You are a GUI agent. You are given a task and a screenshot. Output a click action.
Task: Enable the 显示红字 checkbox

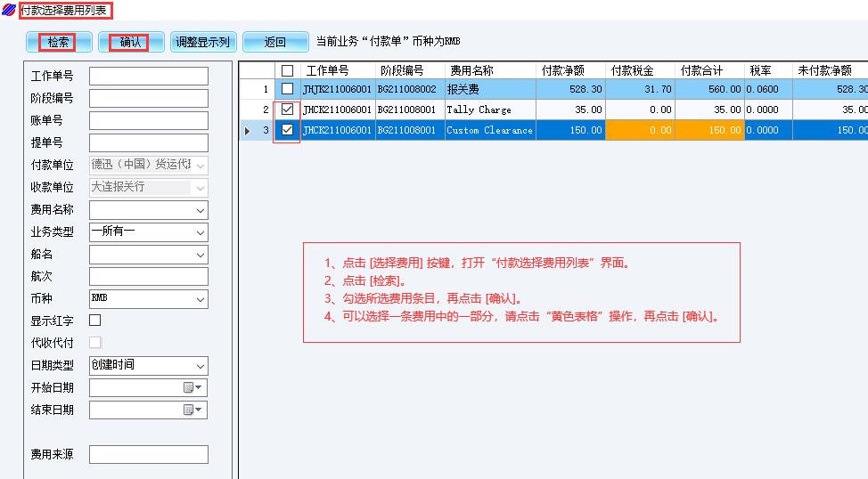(95, 321)
